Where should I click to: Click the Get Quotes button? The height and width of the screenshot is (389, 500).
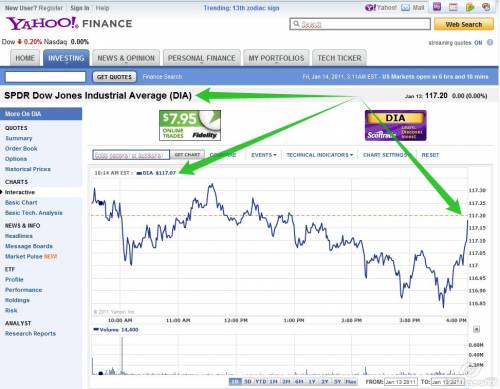coord(114,77)
